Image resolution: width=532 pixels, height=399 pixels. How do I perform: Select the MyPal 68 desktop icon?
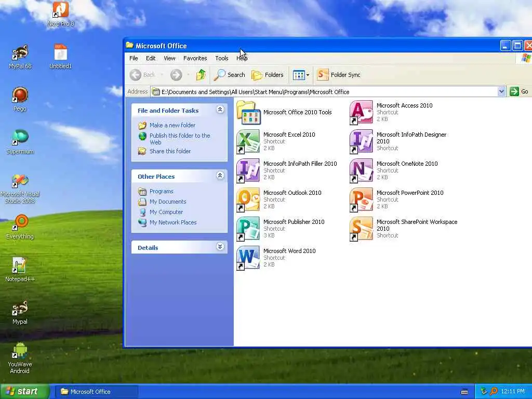[20, 57]
